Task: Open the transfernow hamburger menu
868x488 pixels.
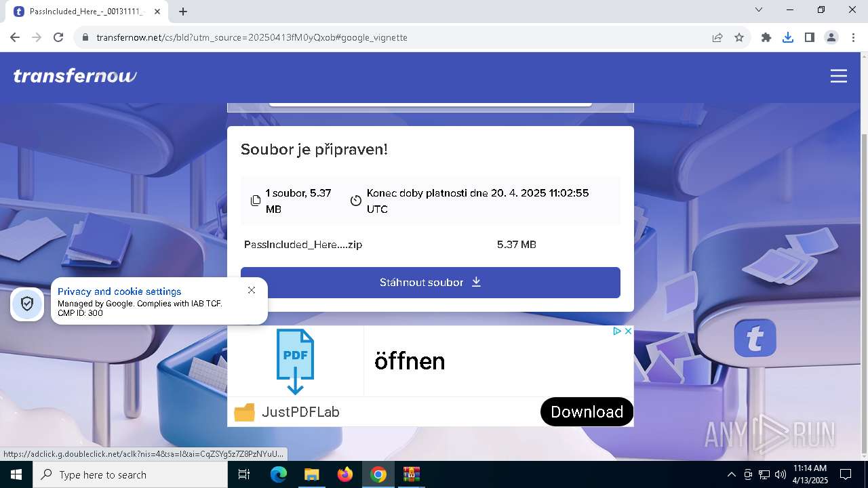Action: tap(839, 76)
